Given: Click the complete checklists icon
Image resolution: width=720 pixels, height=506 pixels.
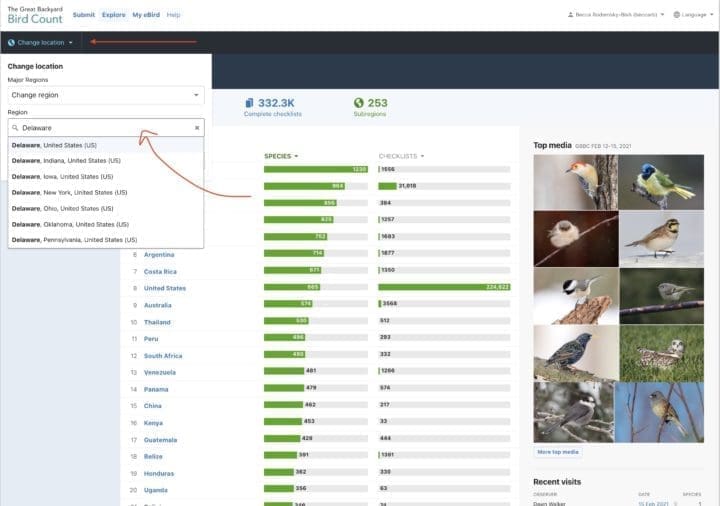Looking at the screenshot, I should [249, 103].
